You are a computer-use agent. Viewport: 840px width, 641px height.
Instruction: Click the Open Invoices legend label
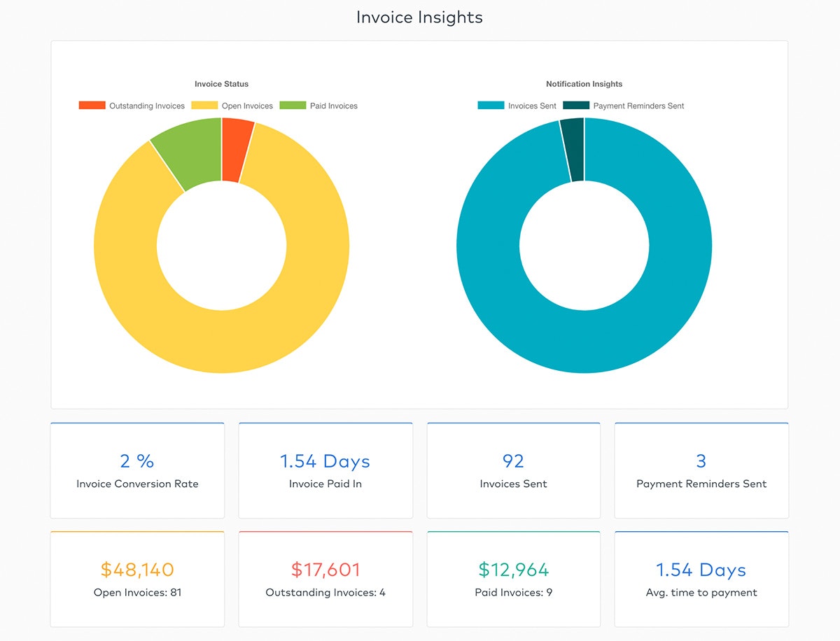click(247, 106)
